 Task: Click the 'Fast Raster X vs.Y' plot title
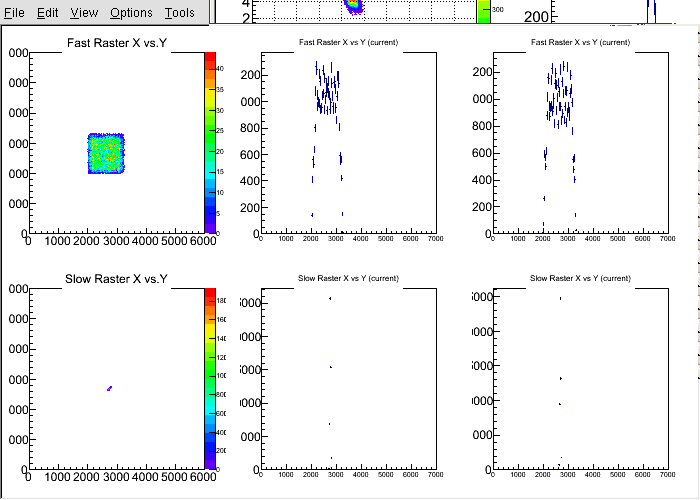pos(117,43)
